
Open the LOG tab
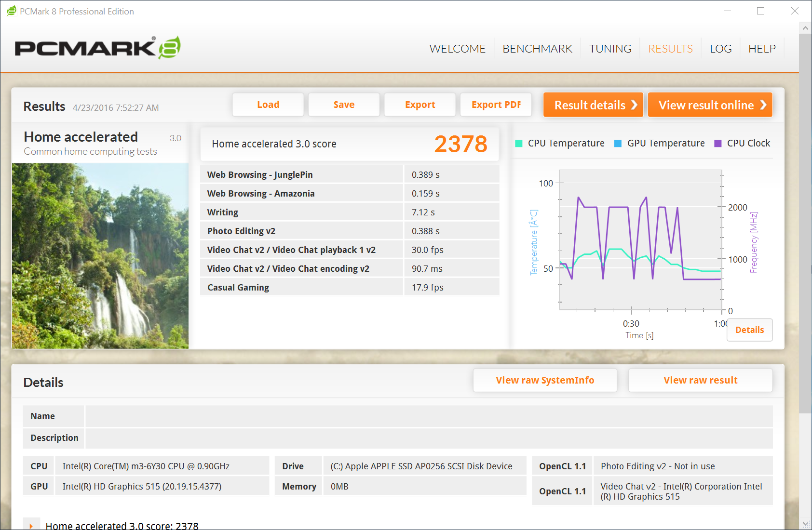coord(721,49)
